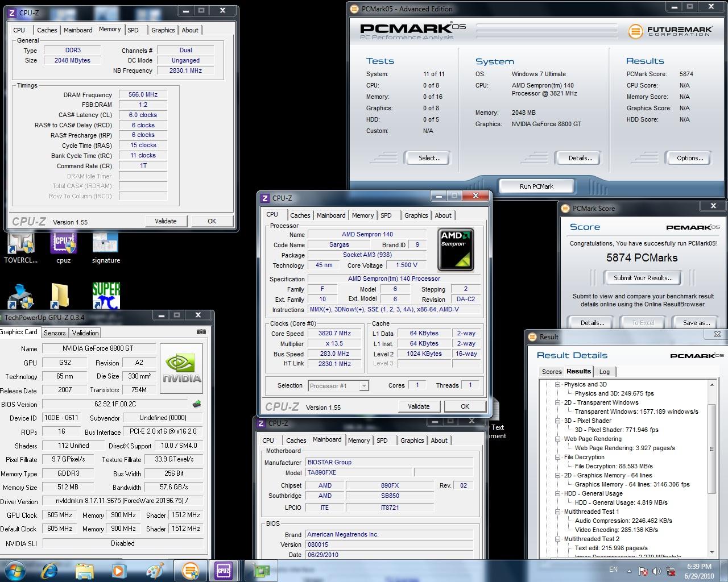Collapse the HDD - General Usage node
Image resolution: width=728 pixels, height=582 pixels.
pyautogui.click(x=559, y=494)
